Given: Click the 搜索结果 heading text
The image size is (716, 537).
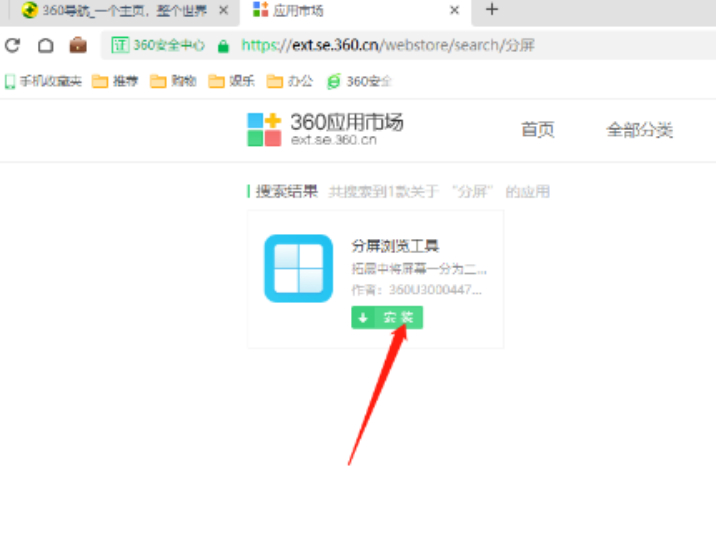Looking at the screenshot, I should coord(286,191).
